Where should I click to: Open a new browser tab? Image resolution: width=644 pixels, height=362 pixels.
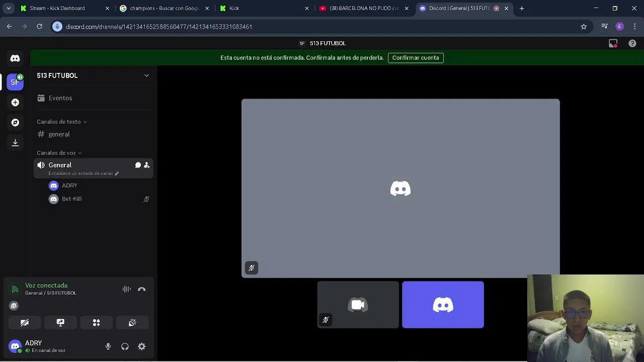(522, 8)
